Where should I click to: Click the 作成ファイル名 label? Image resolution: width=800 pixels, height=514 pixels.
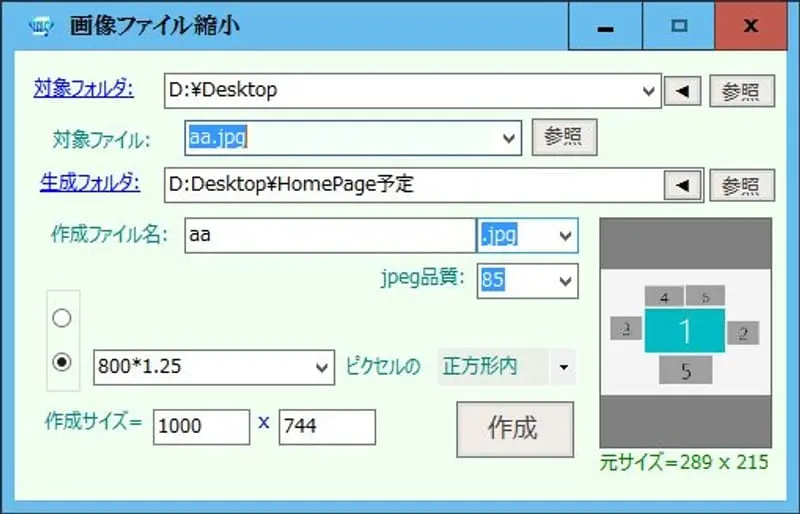(109, 235)
